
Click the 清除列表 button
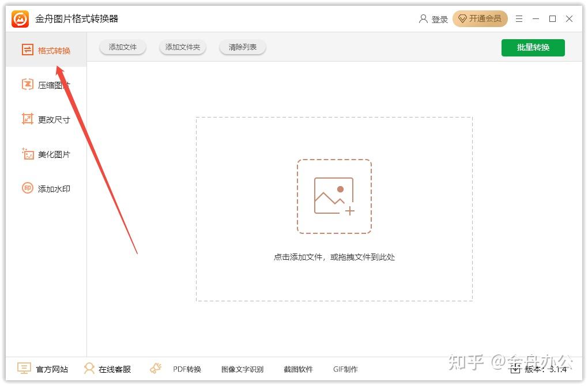[x=243, y=47]
